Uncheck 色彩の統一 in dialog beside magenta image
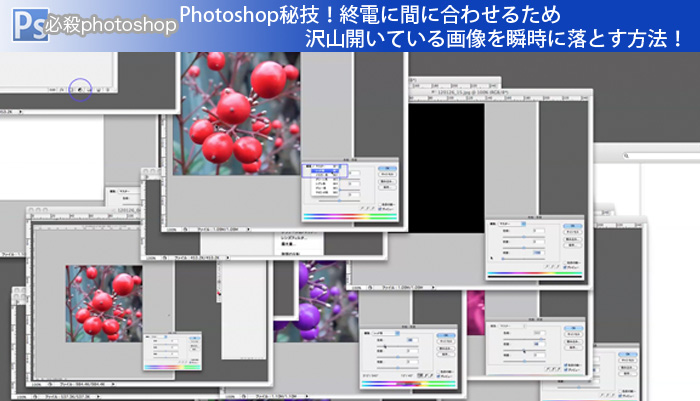Image resolution: width=700 pixels, height=401 pixels. pyautogui.click(x=566, y=365)
